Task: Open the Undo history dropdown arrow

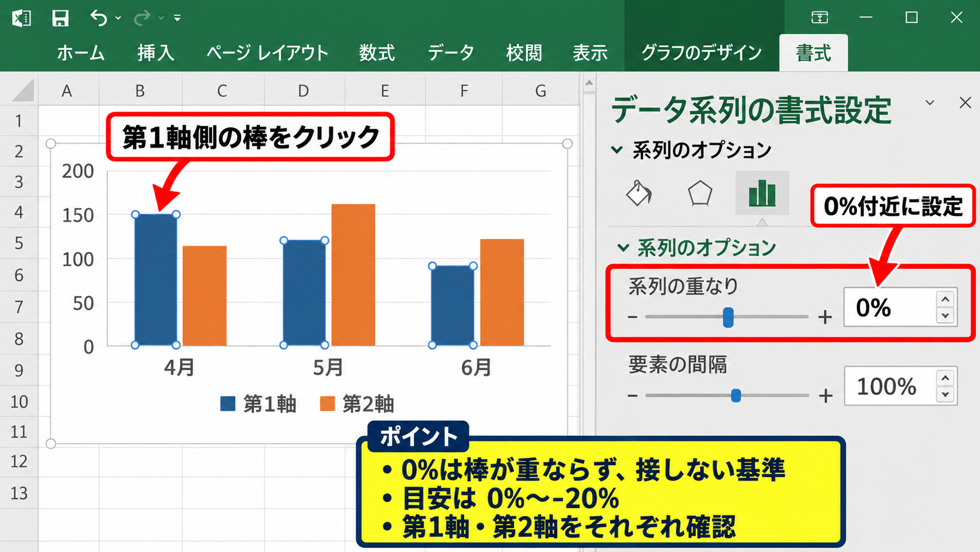Action: click(x=118, y=18)
